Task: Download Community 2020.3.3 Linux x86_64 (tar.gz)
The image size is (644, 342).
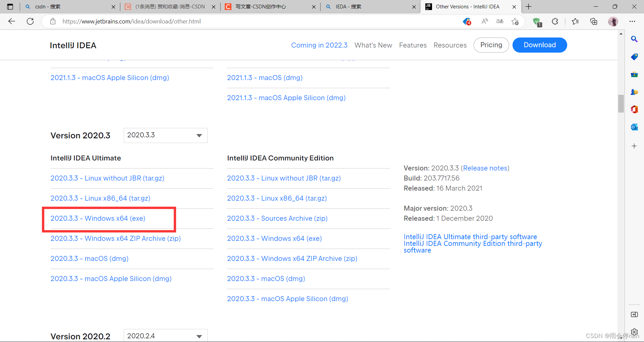Action: (277, 198)
